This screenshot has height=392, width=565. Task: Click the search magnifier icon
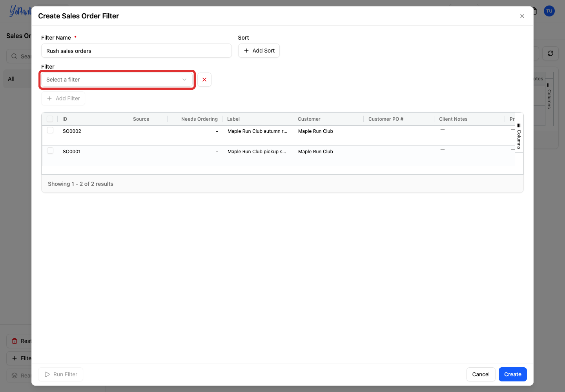tap(14, 56)
